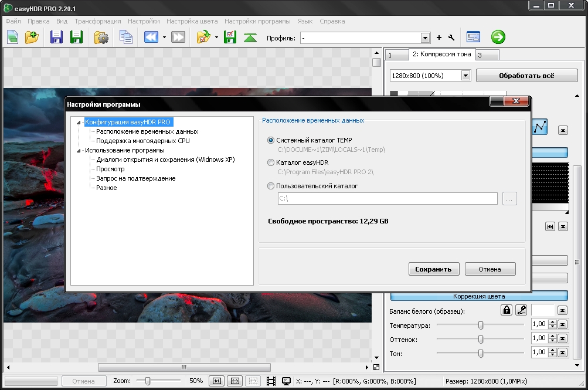Image resolution: width=588 pixels, height=390 pixels.
Task: Select the Системный каталог TEMP radio button
Action: click(270, 140)
